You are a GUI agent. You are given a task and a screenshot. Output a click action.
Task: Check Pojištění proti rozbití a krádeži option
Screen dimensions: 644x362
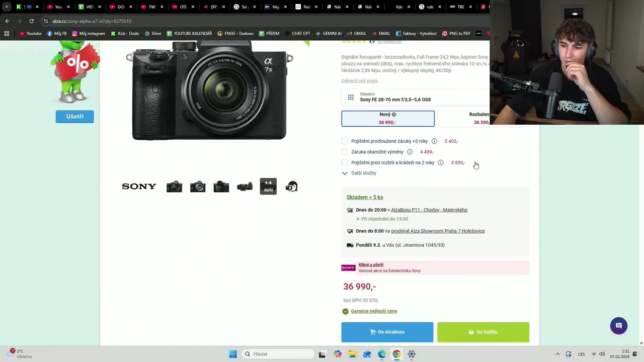[x=344, y=163]
